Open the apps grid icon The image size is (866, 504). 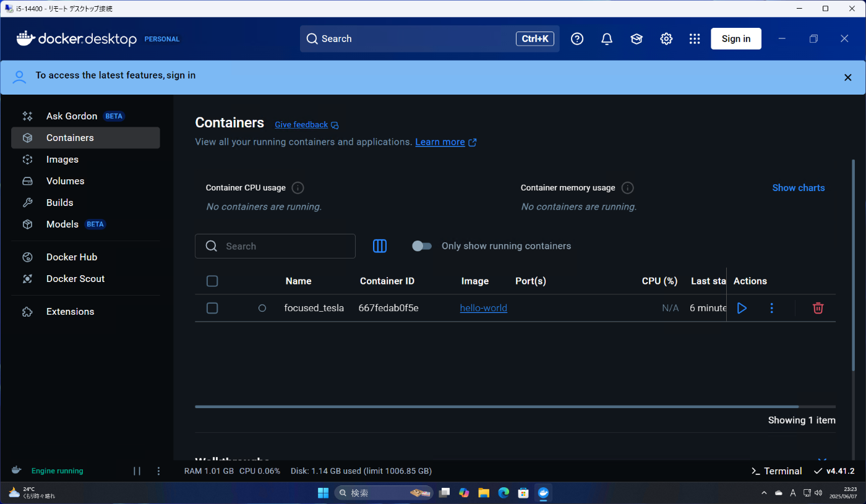point(695,39)
